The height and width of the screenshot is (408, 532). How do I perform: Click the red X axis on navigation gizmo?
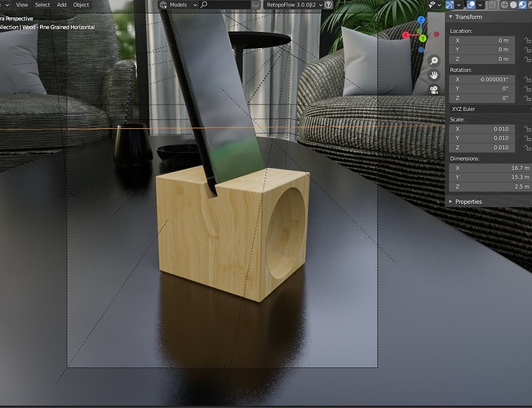coord(406,35)
